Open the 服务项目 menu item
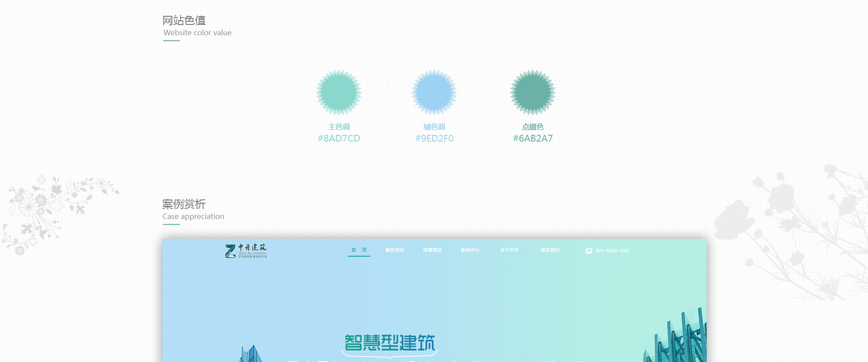 coord(394,250)
